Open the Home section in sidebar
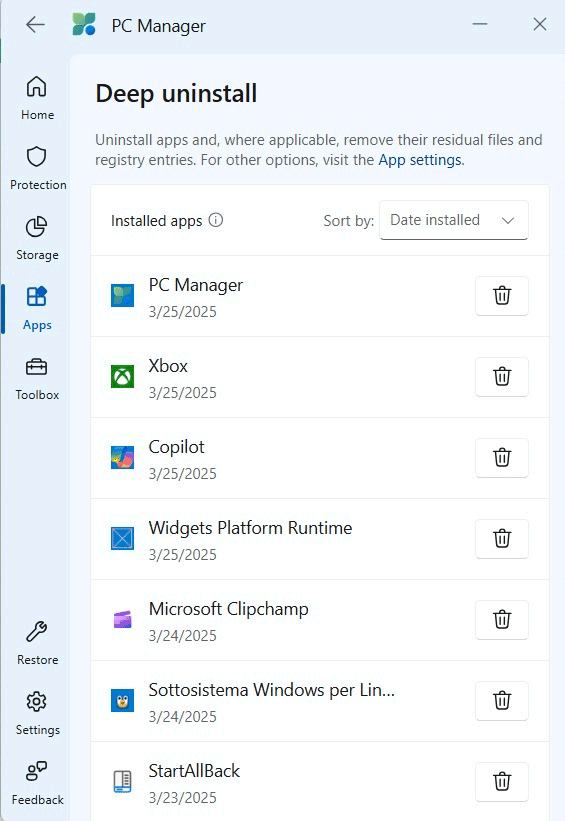The width and height of the screenshot is (565, 821). pos(37,98)
